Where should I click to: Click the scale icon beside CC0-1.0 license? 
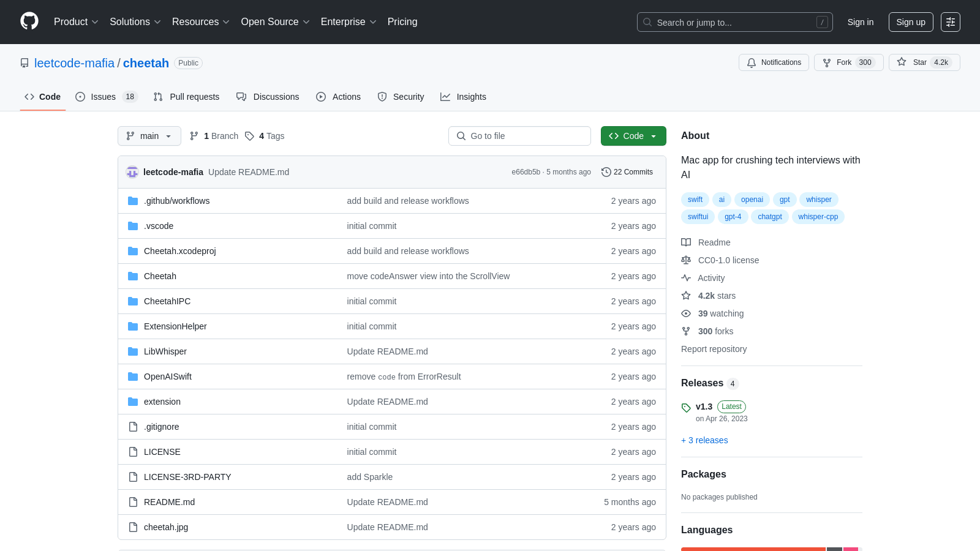[x=686, y=260]
